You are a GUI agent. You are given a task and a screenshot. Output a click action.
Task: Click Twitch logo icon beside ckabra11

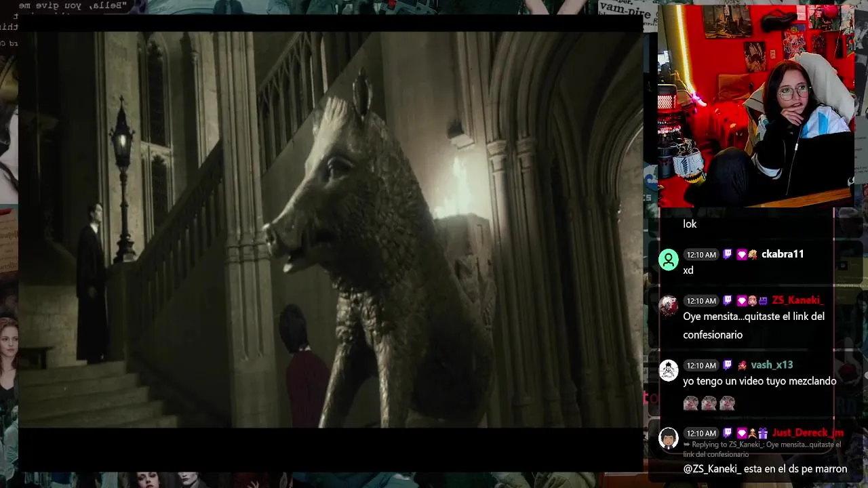[x=728, y=254]
